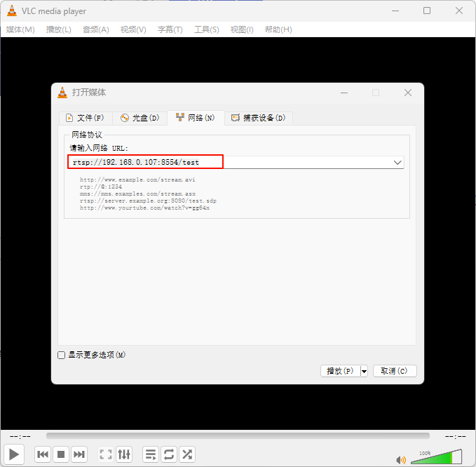The width and height of the screenshot is (476, 467).
Task: Click the 取消(C) button
Action: 395,371
